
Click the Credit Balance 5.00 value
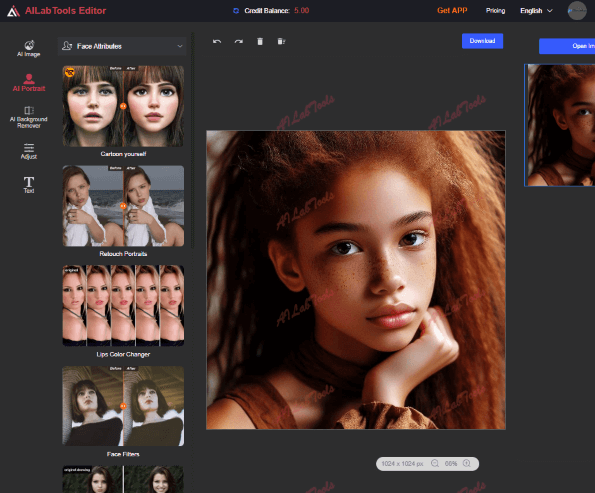pyautogui.click(x=302, y=11)
